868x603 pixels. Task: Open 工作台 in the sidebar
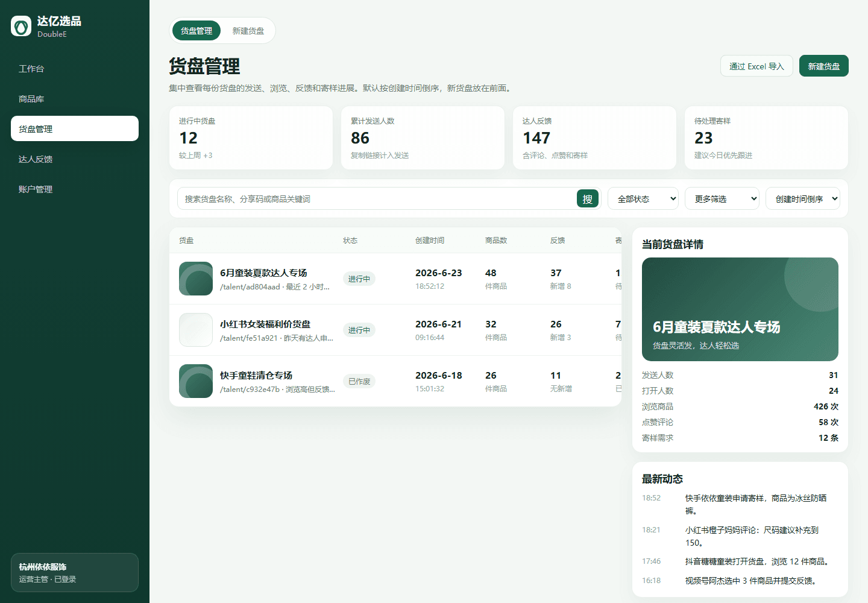[75, 69]
